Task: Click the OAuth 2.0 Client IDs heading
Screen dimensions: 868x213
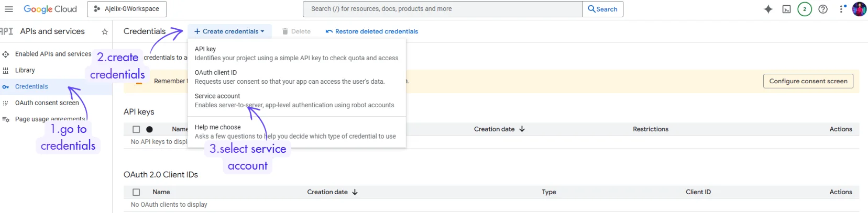Action: tap(161, 174)
